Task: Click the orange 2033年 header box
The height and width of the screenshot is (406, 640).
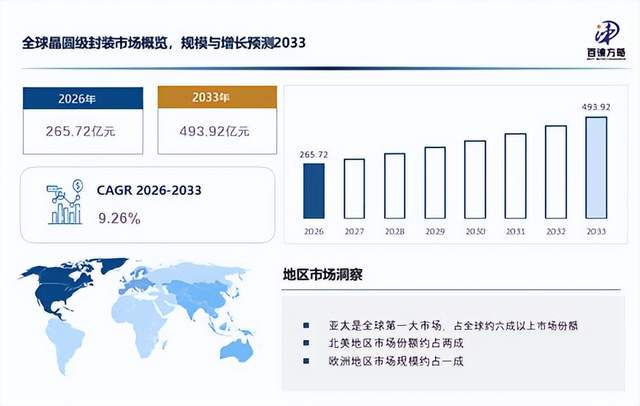Action: pos(217,97)
